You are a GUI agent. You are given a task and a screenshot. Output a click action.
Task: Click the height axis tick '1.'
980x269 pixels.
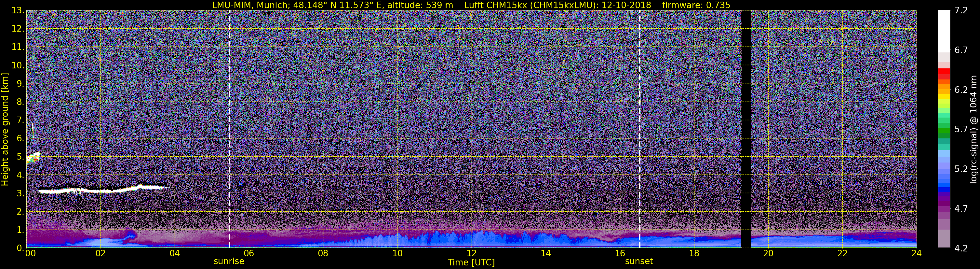[20, 230]
